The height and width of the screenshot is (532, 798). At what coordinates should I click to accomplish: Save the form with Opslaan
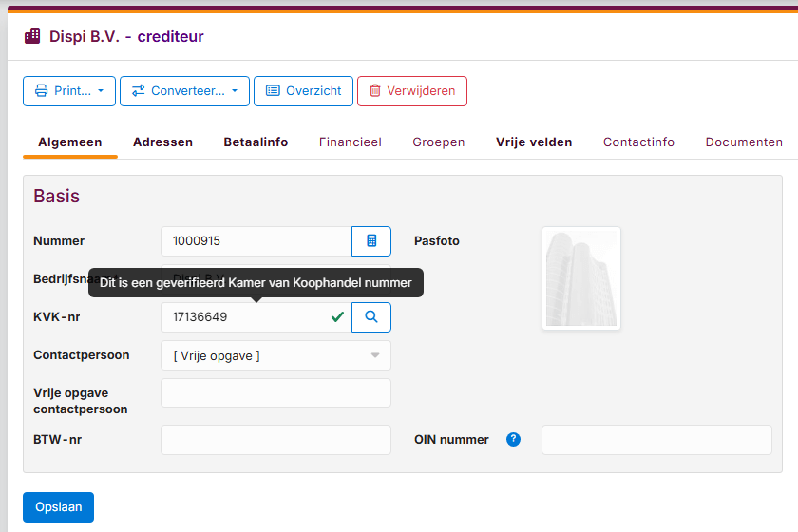tap(58, 507)
